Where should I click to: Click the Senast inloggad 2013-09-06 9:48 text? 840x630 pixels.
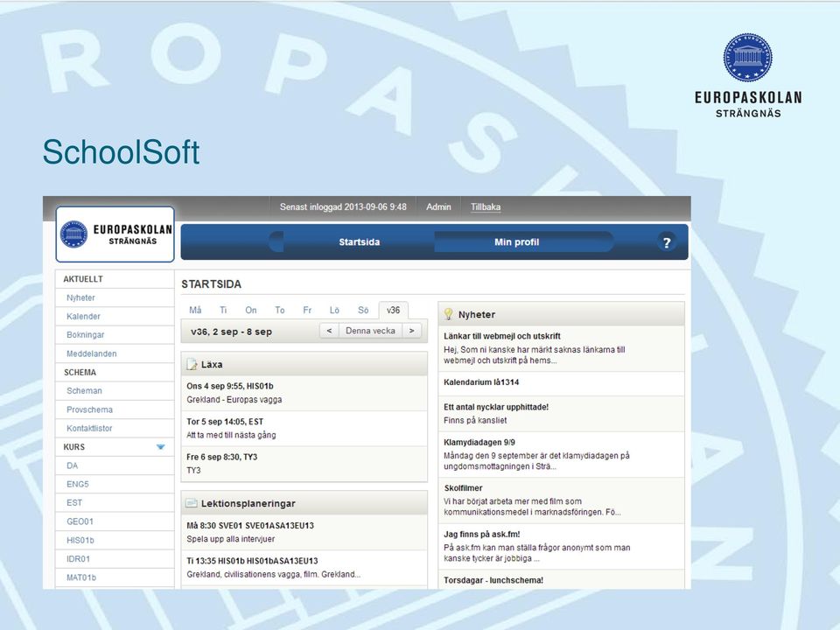pos(343,206)
